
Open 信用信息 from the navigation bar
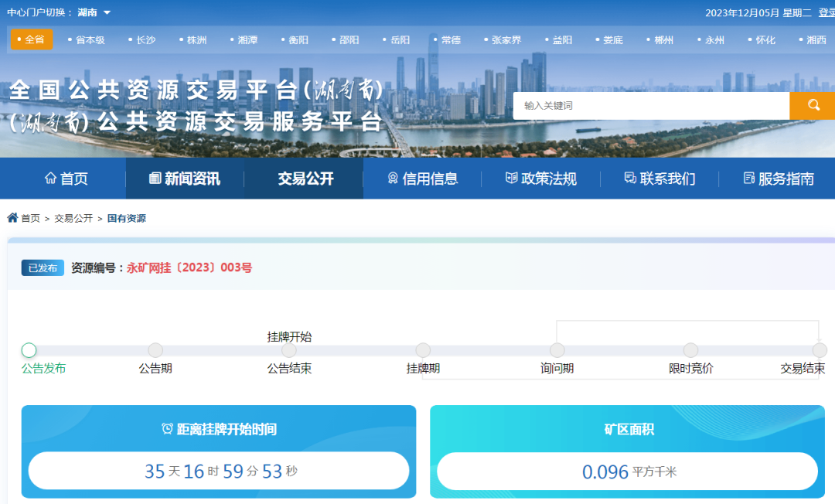tap(422, 179)
